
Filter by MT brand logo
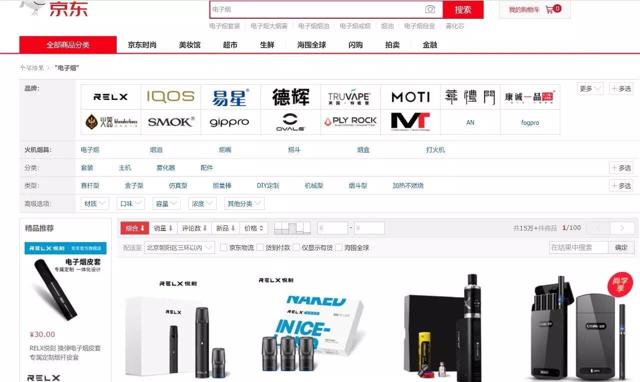click(410, 122)
